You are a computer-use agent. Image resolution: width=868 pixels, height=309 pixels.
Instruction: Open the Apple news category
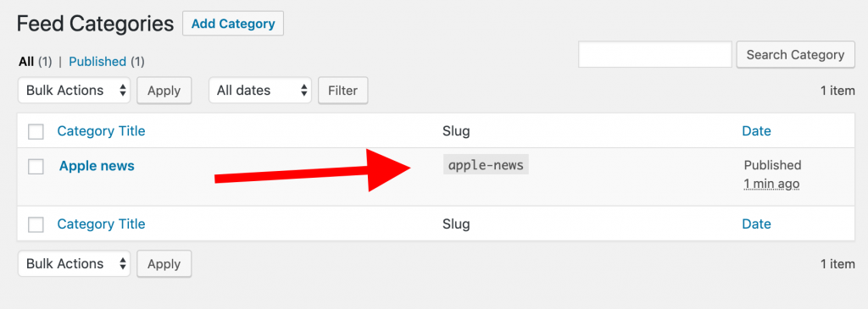[x=97, y=165]
